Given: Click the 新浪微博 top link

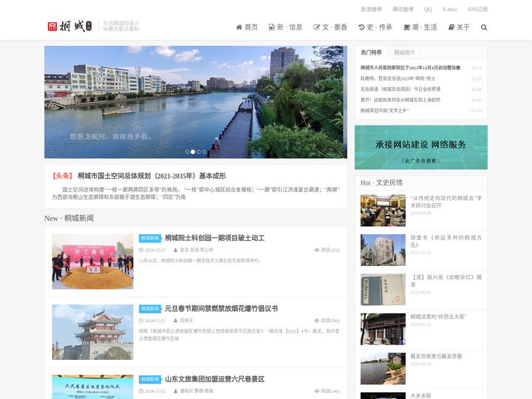Looking at the screenshot, I should 371,9.
